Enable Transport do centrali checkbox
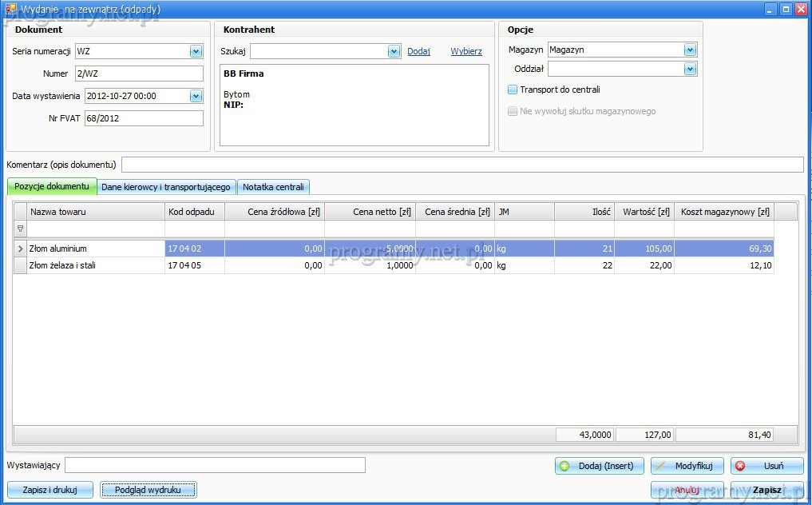Image resolution: width=812 pixels, height=505 pixels. (513, 90)
